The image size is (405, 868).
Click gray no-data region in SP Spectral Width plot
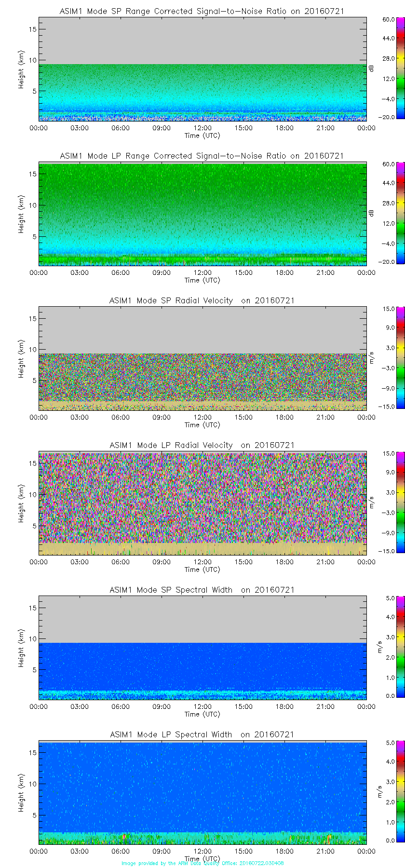[x=202, y=620]
